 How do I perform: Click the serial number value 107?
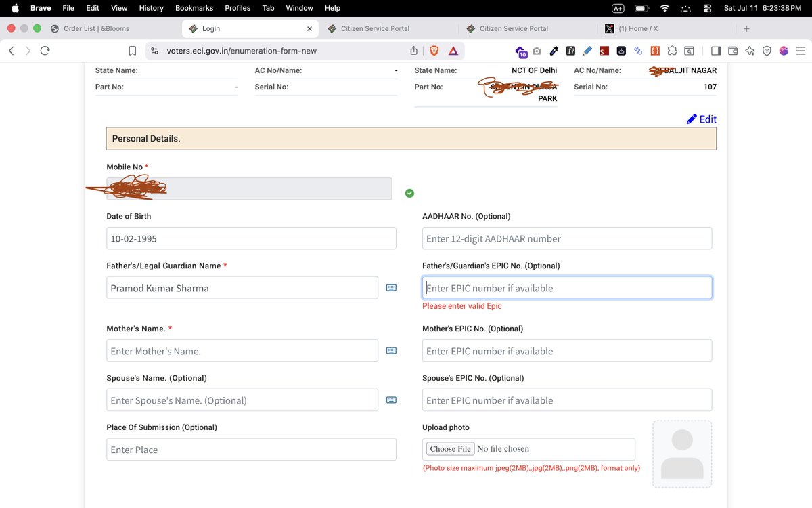pos(710,87)
